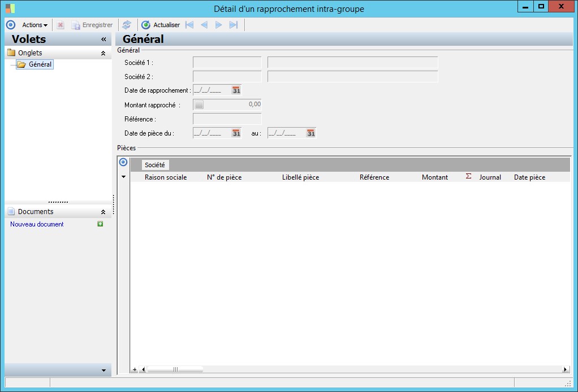The height and width of the screenshot is (392, 578).
Task: Click the Société 2 name field
Action: pos(352,77)
